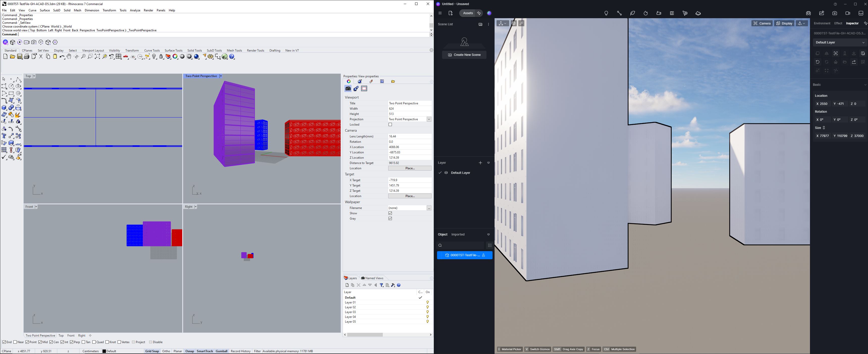Open the light bulb tool in D5 toolbar
Screen dimensions: 868x354
[x=606, y=13]
